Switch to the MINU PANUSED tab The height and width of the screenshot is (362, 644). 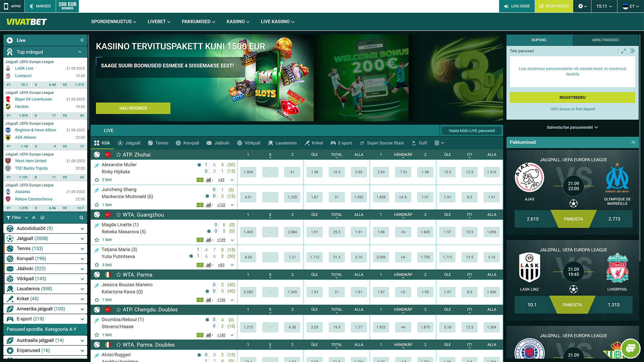click(x=605, y=40)
